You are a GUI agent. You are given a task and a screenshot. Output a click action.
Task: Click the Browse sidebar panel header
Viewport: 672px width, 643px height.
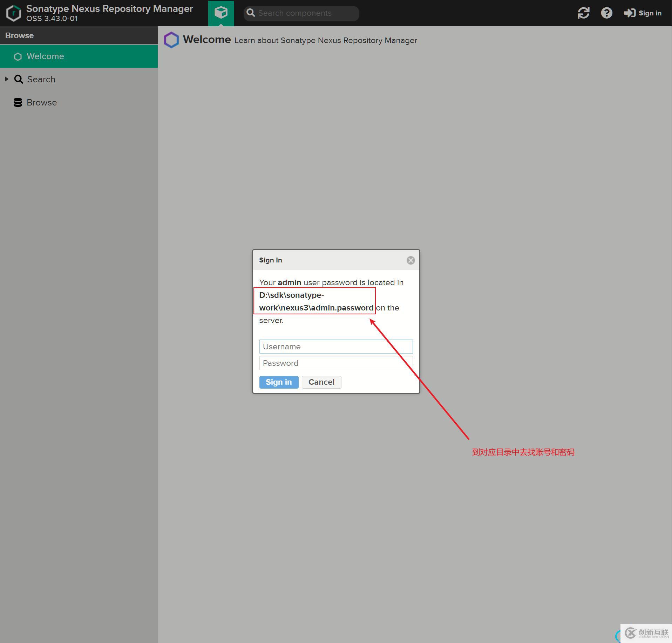tap(79, 35)
